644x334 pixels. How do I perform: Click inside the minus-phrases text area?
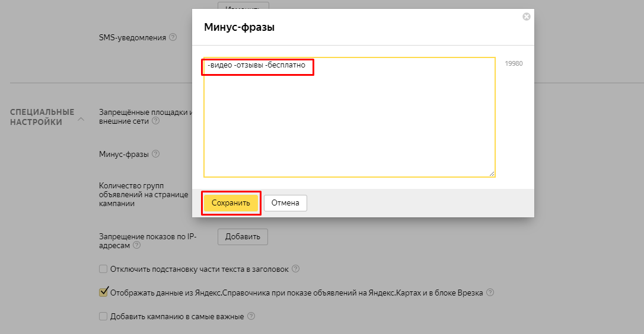pos(349,117)
